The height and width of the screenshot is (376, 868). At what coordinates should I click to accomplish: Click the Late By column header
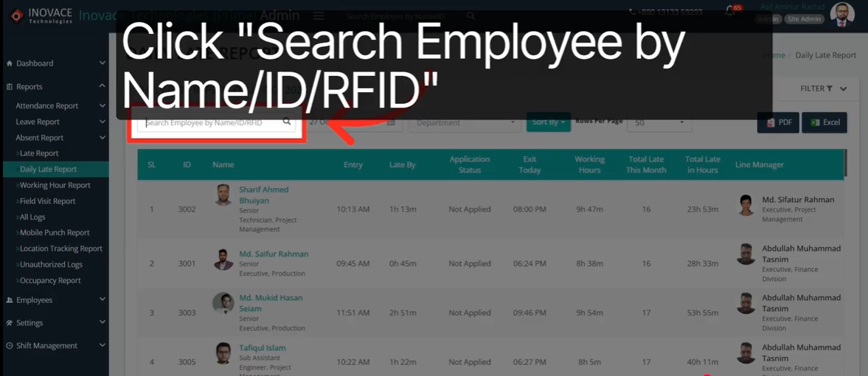(x=403, y=165)
